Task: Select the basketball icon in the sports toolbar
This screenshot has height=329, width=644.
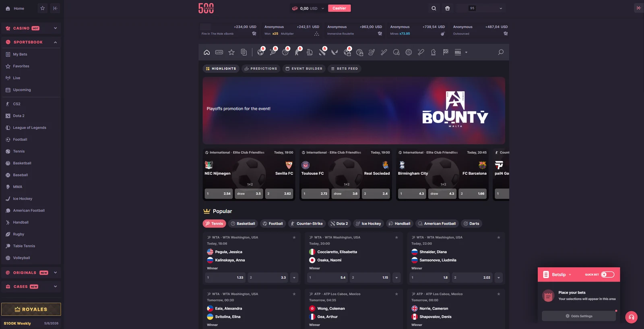Action: [x=286, y=52]
